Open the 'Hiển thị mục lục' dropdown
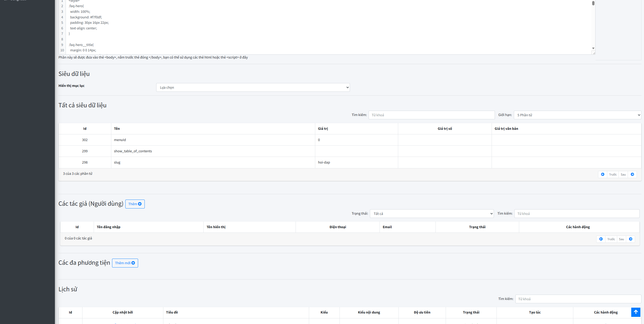Image resolution: width=644 pixels, height=324 pixels. click(x=253, y=87)
